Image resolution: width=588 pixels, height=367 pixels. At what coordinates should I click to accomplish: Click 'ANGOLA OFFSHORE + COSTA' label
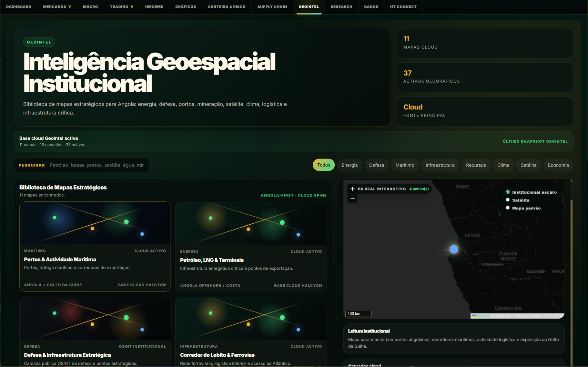[210, 285]
